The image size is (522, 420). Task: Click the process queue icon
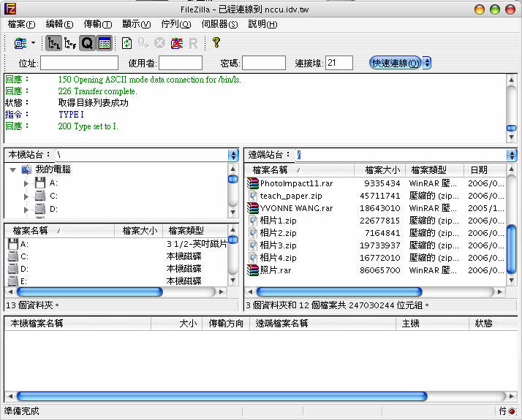(x=143, y=43)
